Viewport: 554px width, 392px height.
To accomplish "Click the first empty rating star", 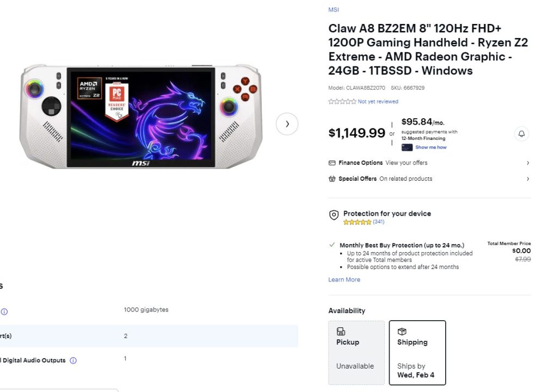I will click(330, 101).
